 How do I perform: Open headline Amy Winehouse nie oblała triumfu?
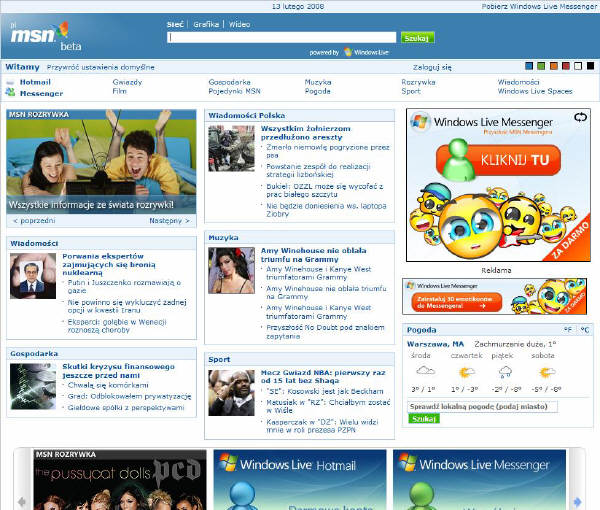tap(313, 255)
